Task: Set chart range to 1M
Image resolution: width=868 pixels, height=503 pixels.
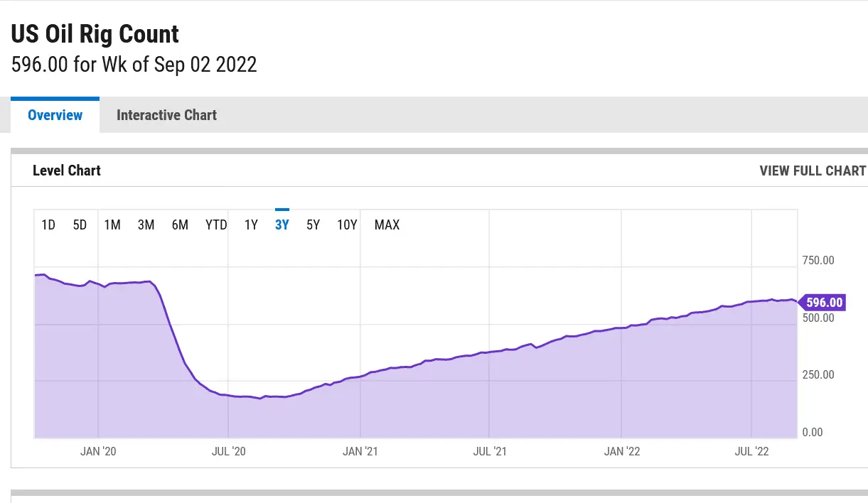Action: coord(112,225)
